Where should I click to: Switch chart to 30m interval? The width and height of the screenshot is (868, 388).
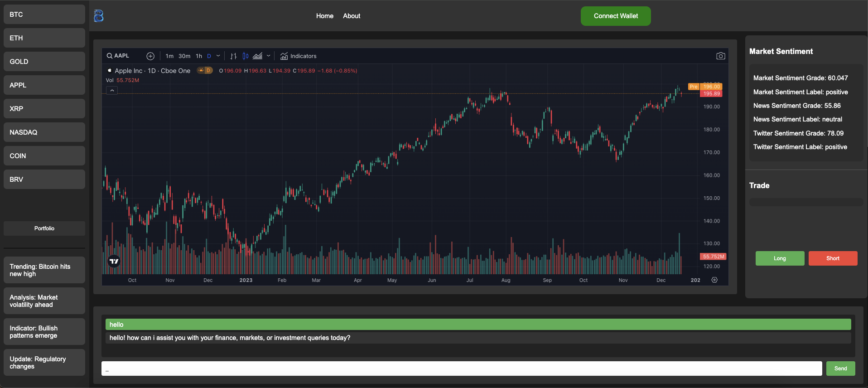click(184, 56)
